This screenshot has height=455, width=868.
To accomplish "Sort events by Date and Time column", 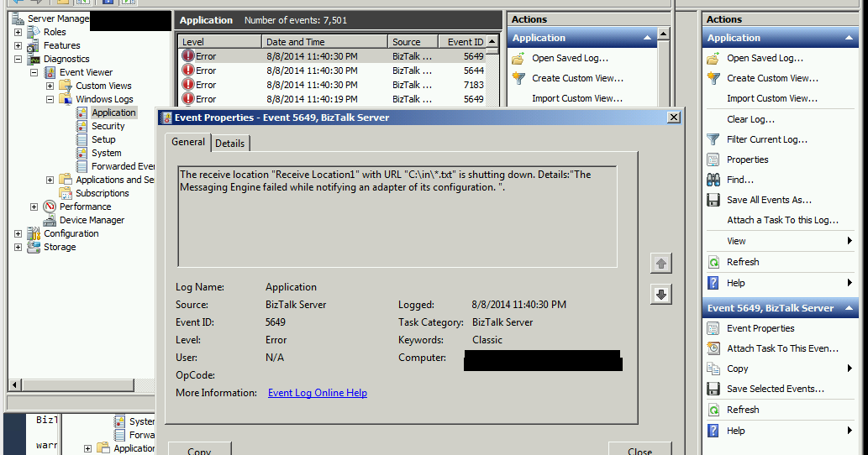I will (324, 42).
